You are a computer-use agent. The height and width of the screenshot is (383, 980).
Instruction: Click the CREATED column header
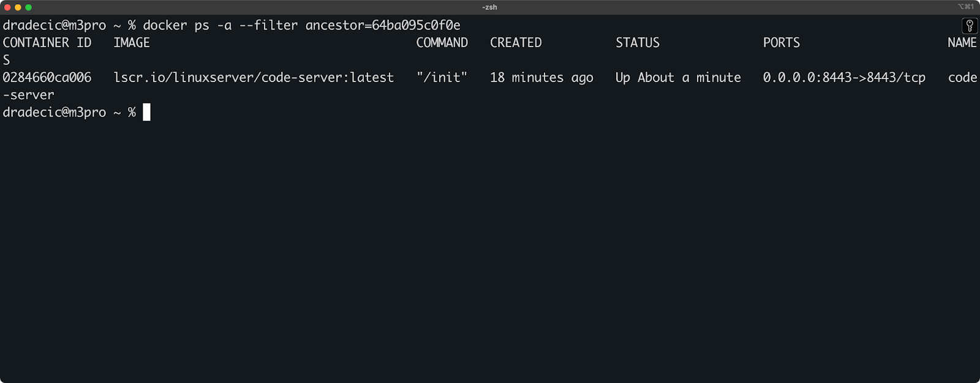click(516, 43)
